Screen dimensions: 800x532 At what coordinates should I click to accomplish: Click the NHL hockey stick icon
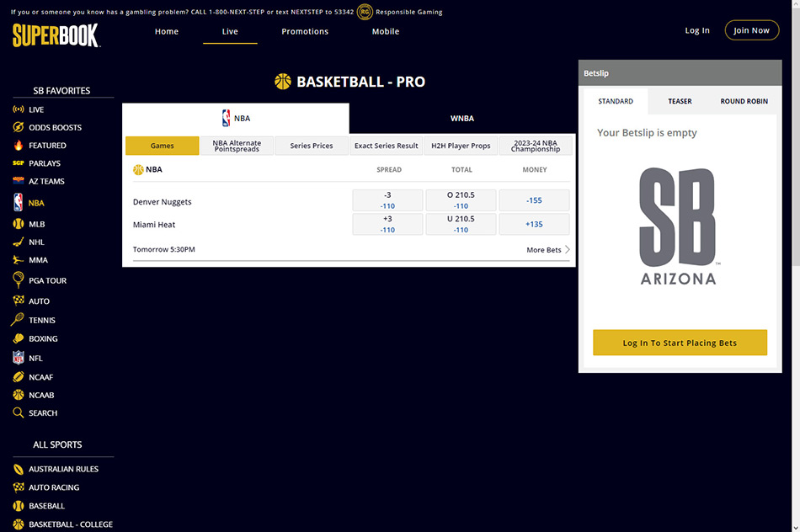(x=19, y=242)
